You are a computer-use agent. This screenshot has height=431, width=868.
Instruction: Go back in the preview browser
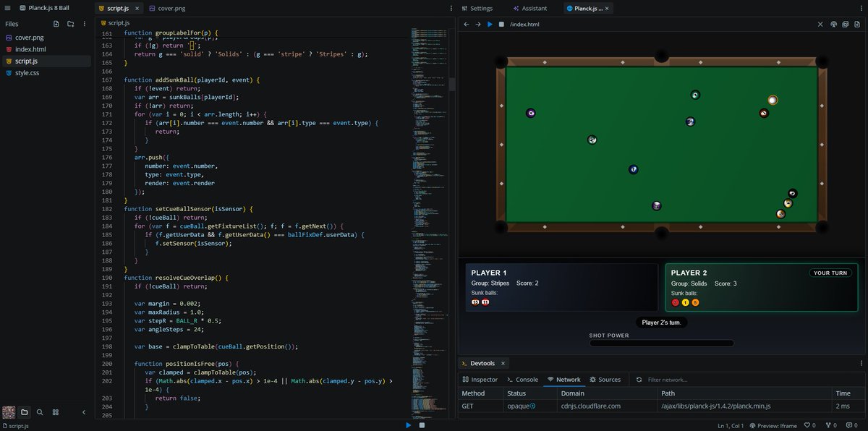pos(467,24)
